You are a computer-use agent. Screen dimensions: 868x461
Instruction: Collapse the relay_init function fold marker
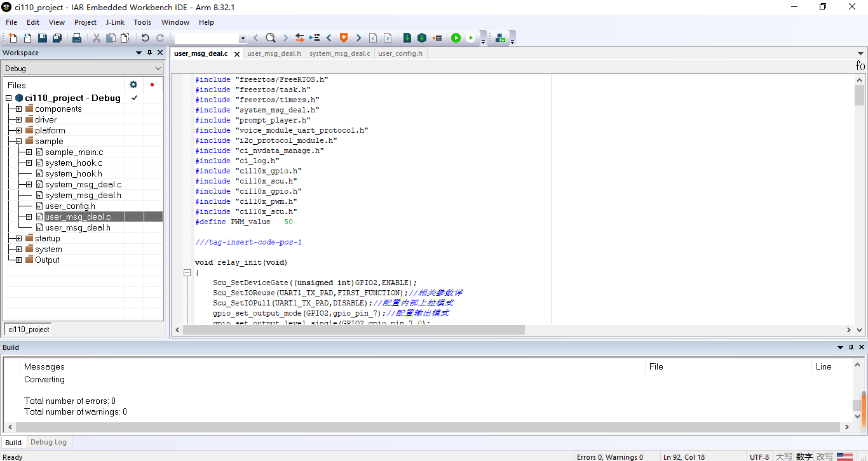[x=187, y=273]
